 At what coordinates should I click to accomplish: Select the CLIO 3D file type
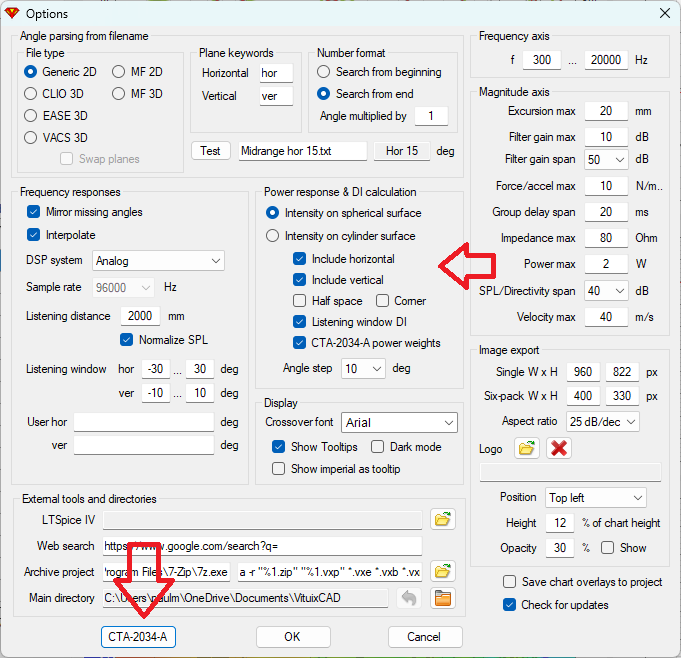(31, 94)
